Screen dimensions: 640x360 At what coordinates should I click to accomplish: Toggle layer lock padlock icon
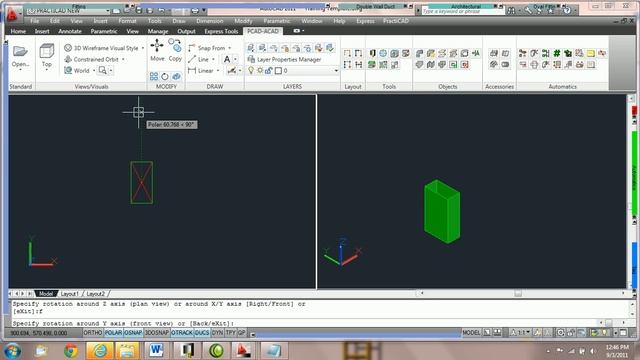click(x=269, y=71)
